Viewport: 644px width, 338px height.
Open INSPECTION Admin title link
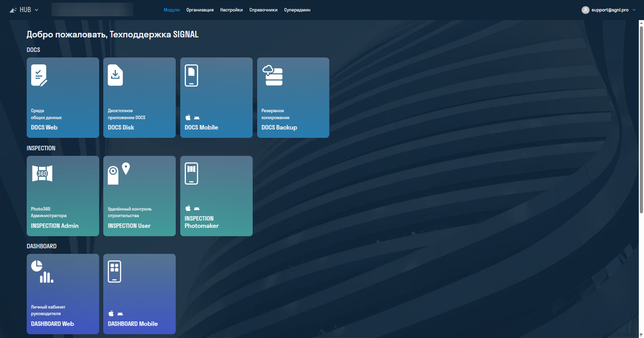[55, 226]
